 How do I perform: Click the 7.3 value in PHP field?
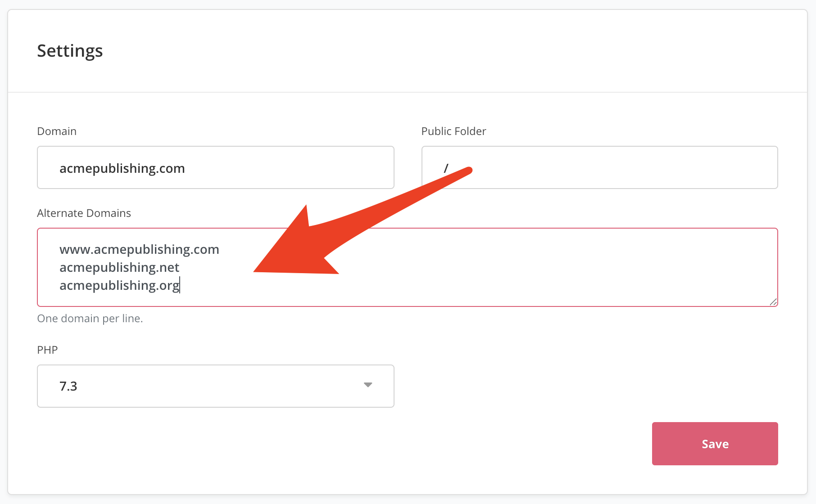click(x=68, y=386)
